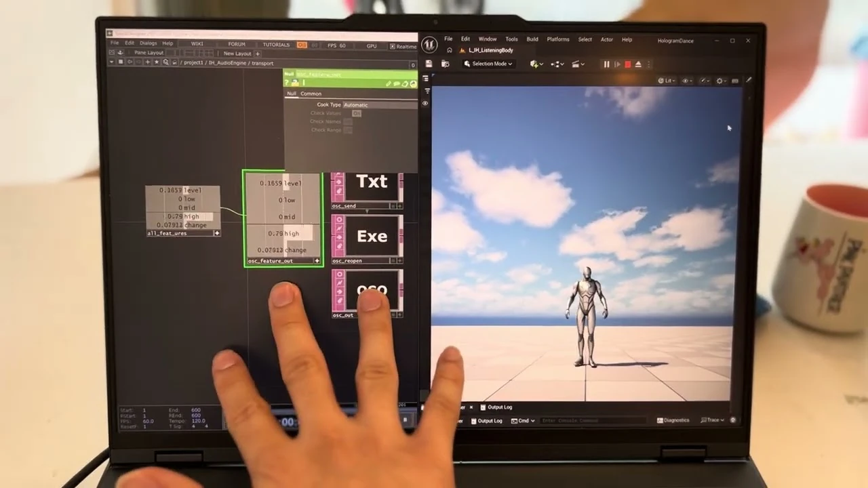868x488 pixels.
Task: Click the Pane Layout label
Action: (149, 53)
